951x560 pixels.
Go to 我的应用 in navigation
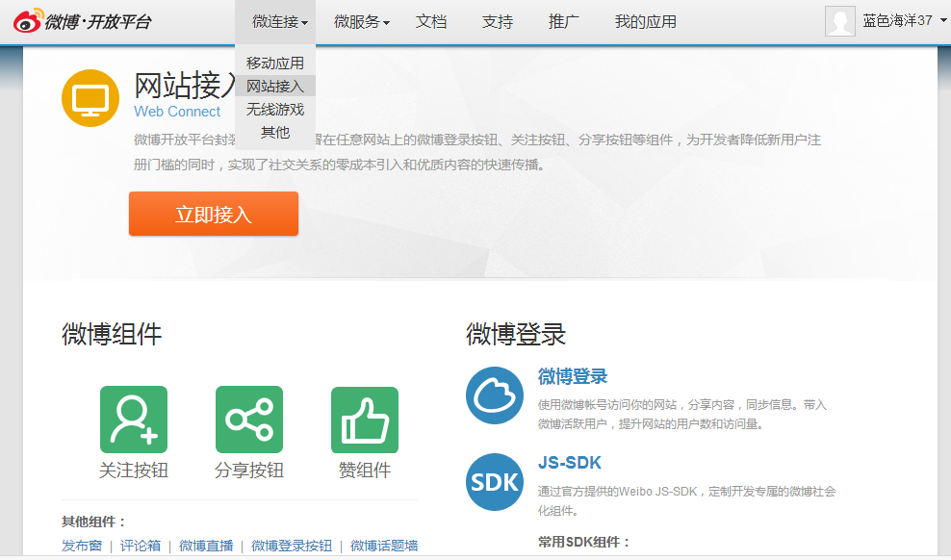pos(645,22)
